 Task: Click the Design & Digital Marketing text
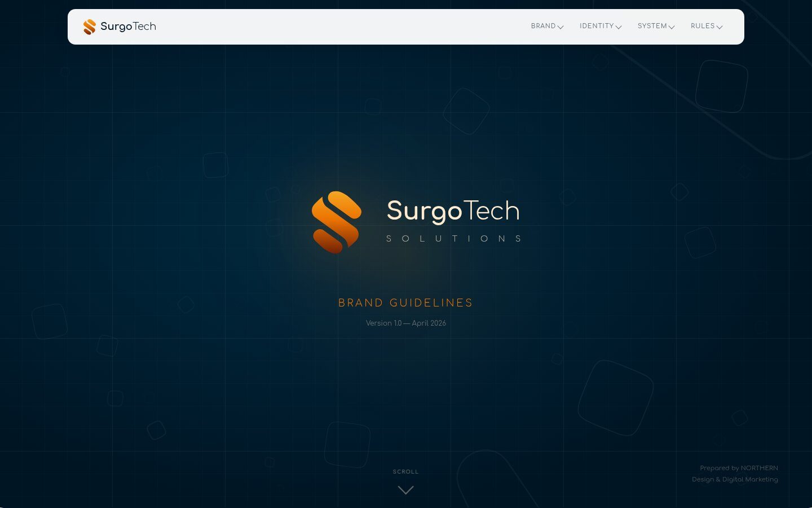pos(735,479)
